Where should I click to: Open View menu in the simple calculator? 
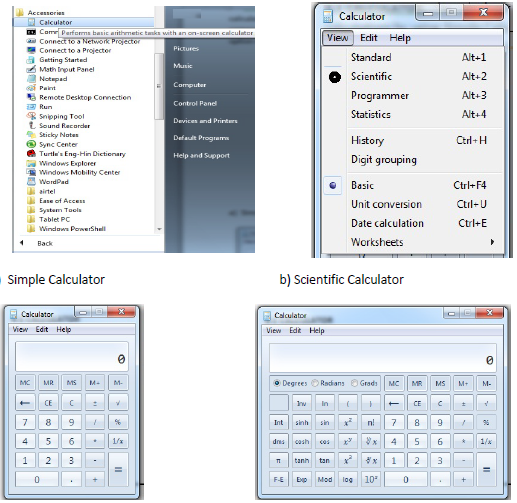coord(20,330)
